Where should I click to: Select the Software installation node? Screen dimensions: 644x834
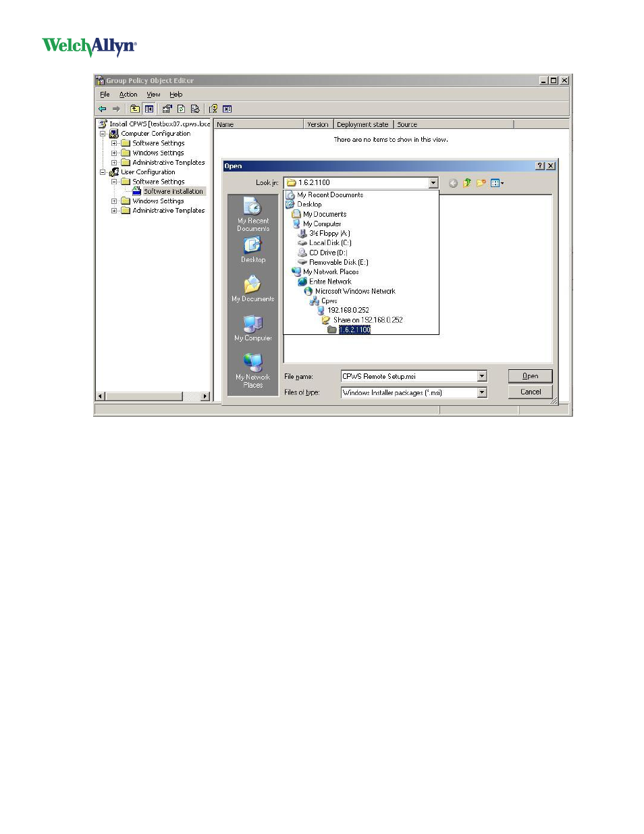click(x=173, y=191)
